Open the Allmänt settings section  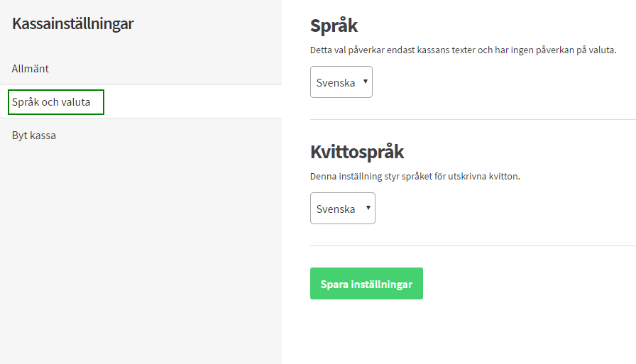(x=31, y=69)
